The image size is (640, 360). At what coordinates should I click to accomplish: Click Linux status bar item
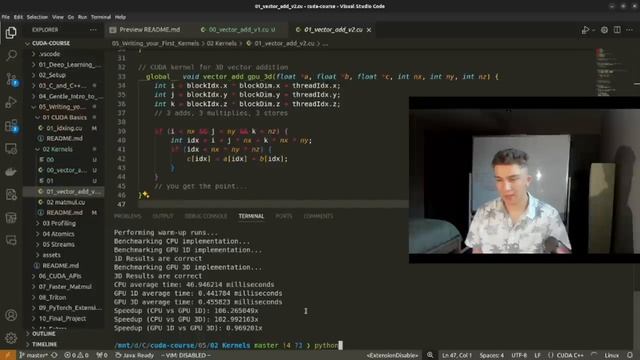point(611,356)
